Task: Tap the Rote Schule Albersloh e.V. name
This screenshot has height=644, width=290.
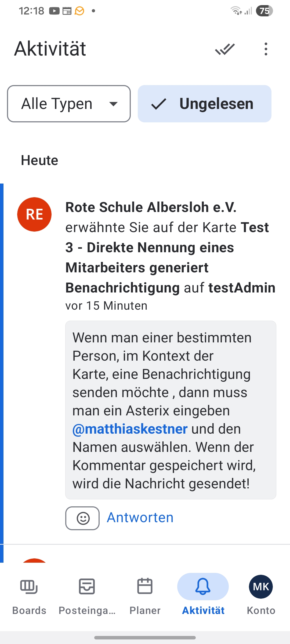Action: [x=151, y=207]
